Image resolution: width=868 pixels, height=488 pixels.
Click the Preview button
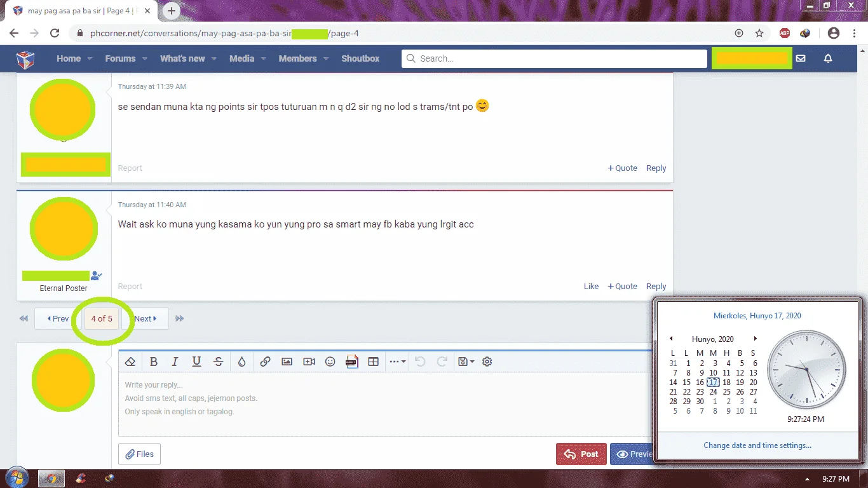click(632, 454)
